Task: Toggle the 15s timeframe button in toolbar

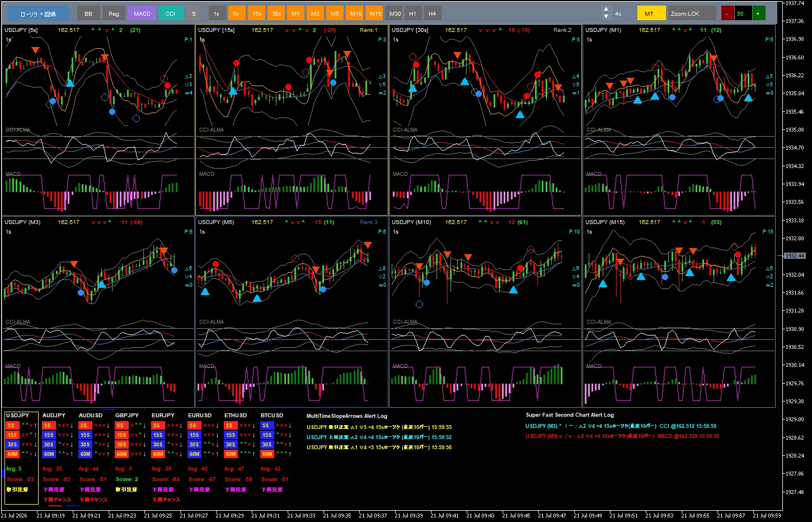Action: (257, 13)
